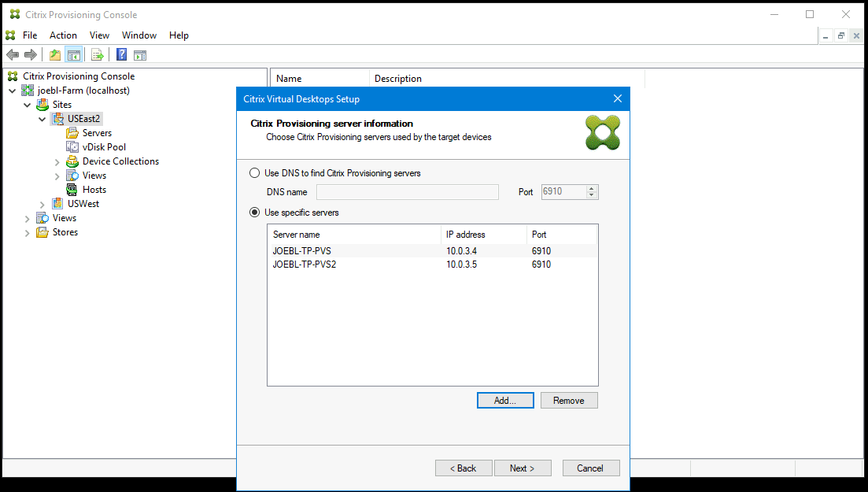Expand the USWest site node

42,205
